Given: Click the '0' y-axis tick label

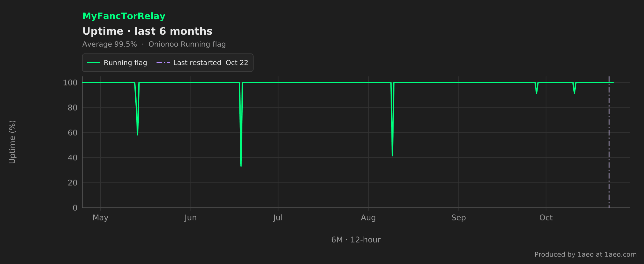Looking at the screenshot, I should click(x=75, y=208).
